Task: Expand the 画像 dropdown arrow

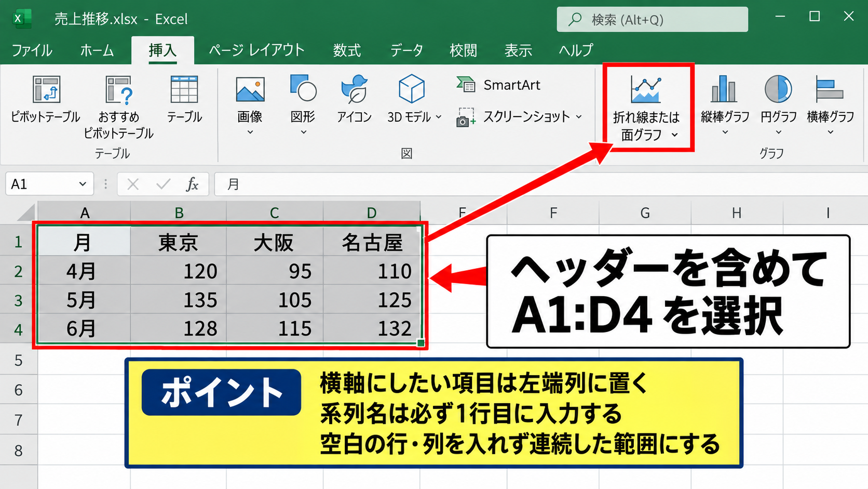Action: pyautogui.click(x=250, y=133)
